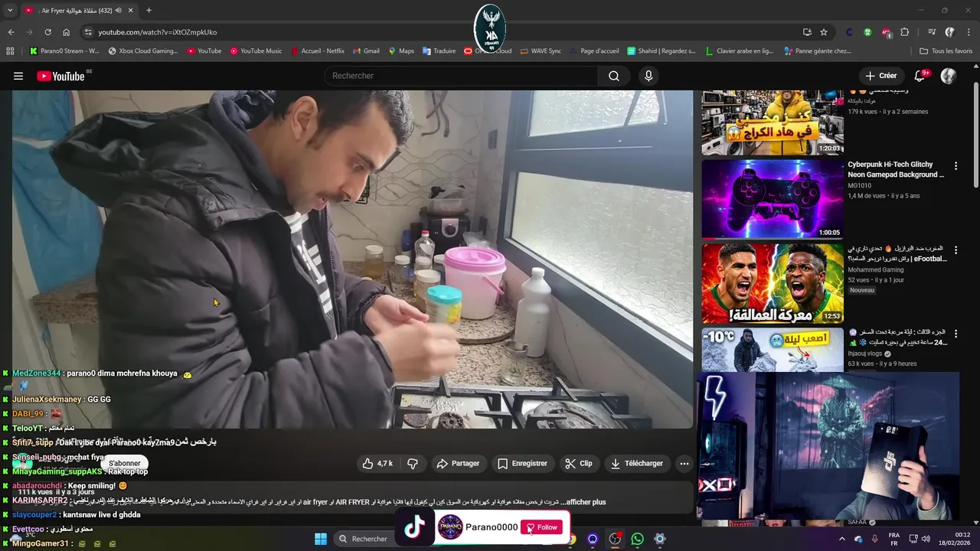Open options menu for Ihjaouj vlogs video

click(955, 334)
